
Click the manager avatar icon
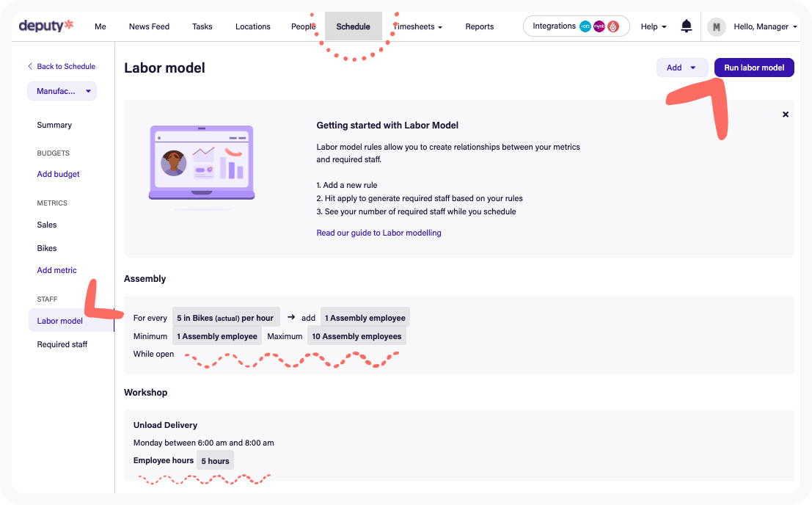[x=716, y=27]
